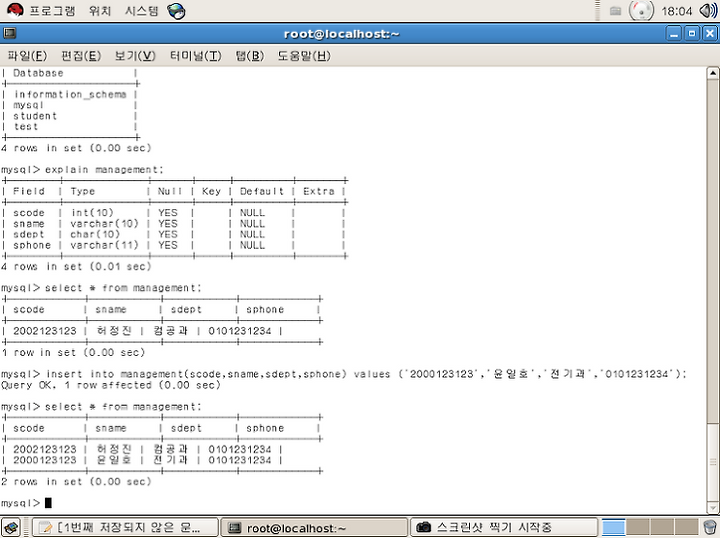Screen dimensions: 720x538
Task: Open the 프로그램 applications menu
Action: [x=52, y=10]
